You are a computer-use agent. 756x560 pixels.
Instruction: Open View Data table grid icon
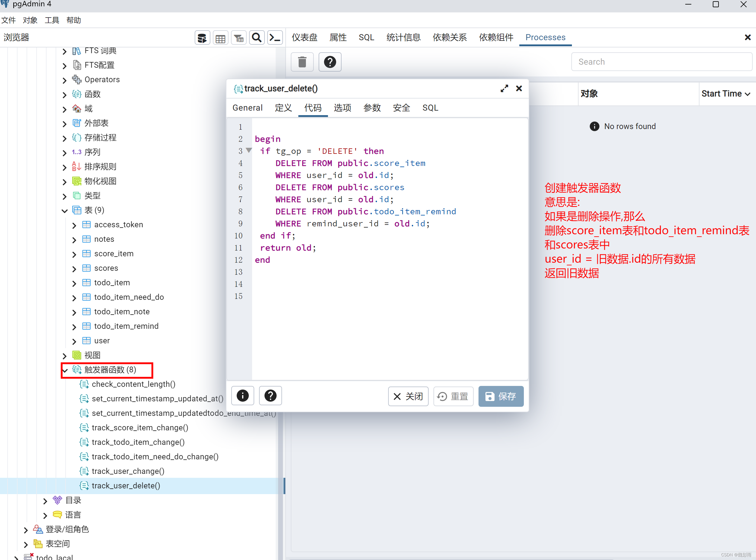220,38
